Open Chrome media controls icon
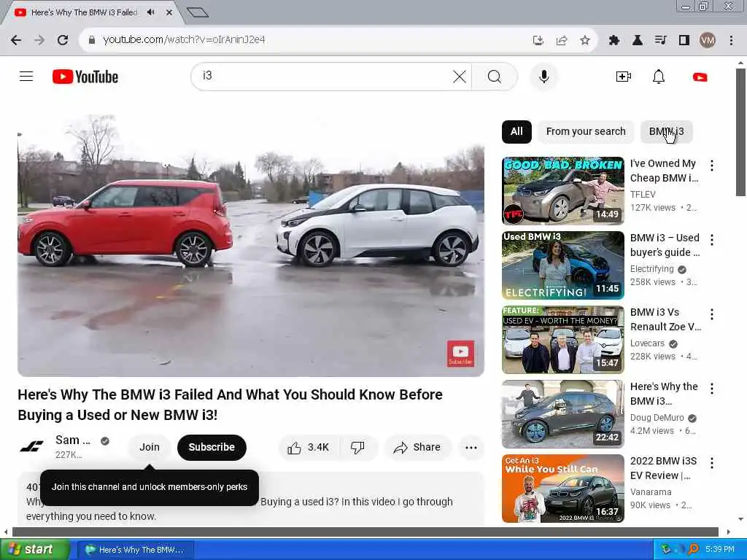The width and height of the screenshot is (747, 560). (660, 40)
